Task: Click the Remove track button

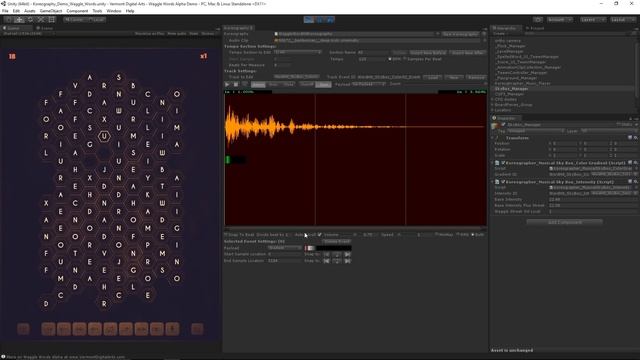Action: pyautogui.click(x=476, y=77)
